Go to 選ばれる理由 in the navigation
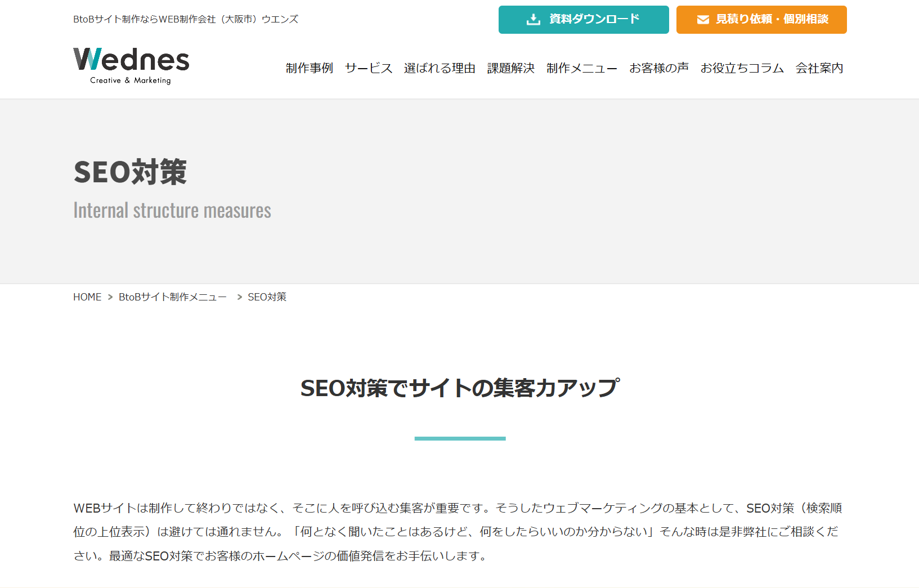This screenshot has width=919, height=588. [x=440, y=68]
